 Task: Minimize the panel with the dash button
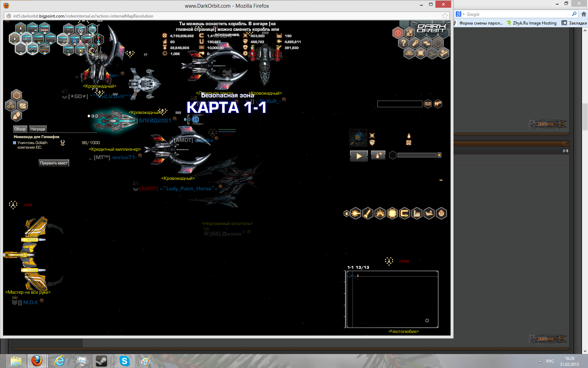pyautogui.click(x=441, y=180)
